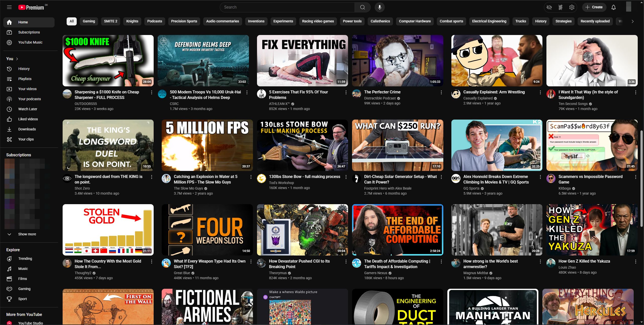Select the Electrical Engineering chip
Viewport: 644px width, 325px height.
click(489, 21)
